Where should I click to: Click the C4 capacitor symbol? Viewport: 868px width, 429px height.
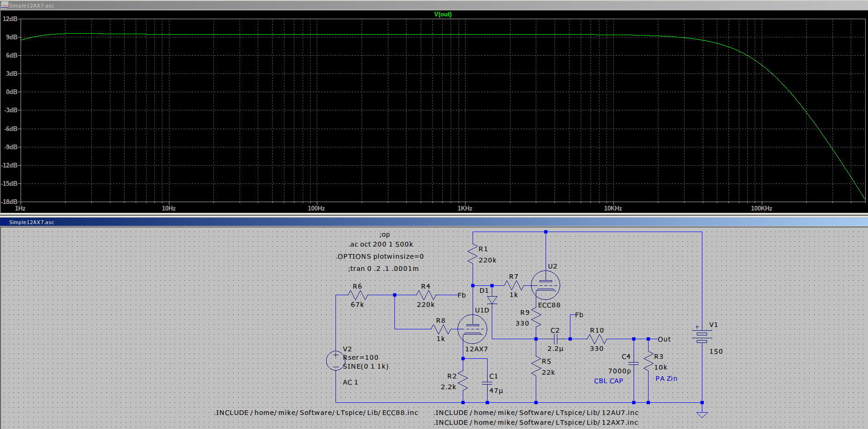coord(634,364)
